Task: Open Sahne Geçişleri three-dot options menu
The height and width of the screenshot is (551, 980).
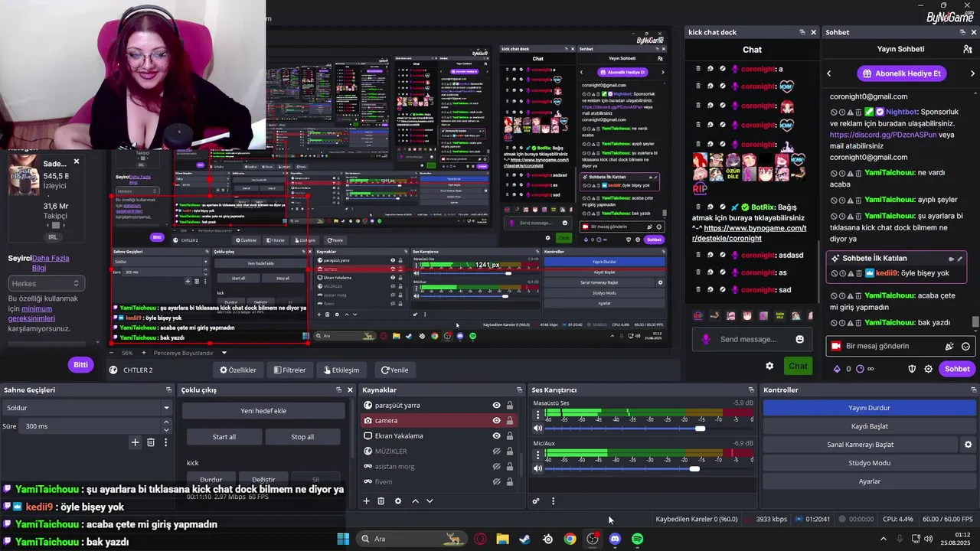Action: click(x=165, y=442)
